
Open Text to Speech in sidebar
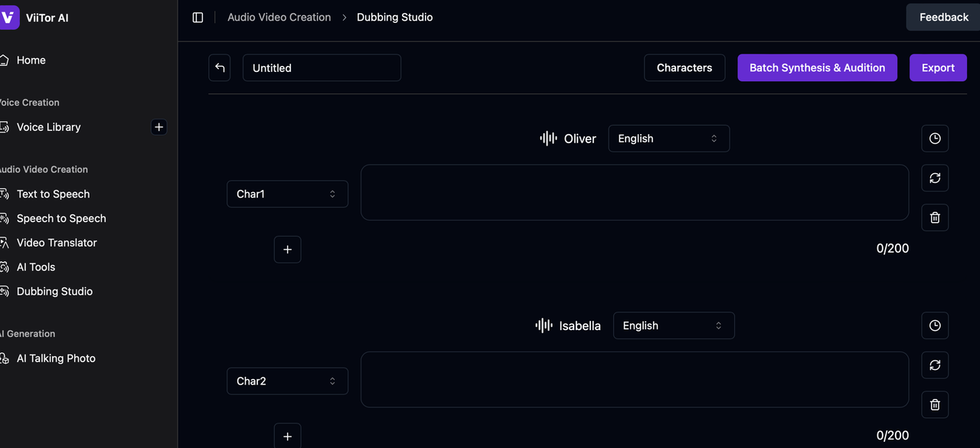point(53,194)
